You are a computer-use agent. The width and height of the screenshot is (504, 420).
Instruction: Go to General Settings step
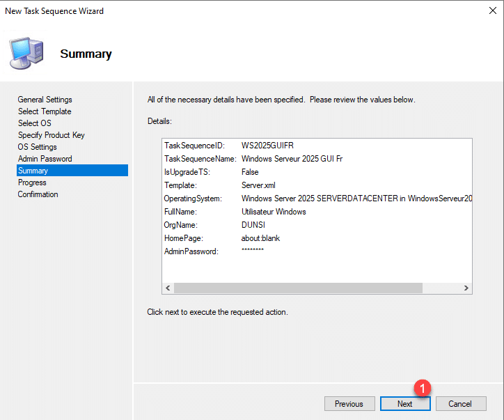pyautogui.click(x=45, y=100)
